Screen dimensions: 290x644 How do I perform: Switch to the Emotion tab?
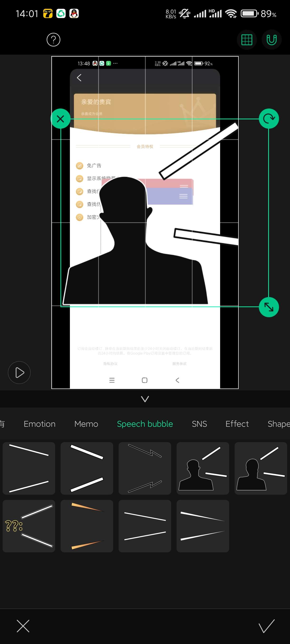(39, 424)
